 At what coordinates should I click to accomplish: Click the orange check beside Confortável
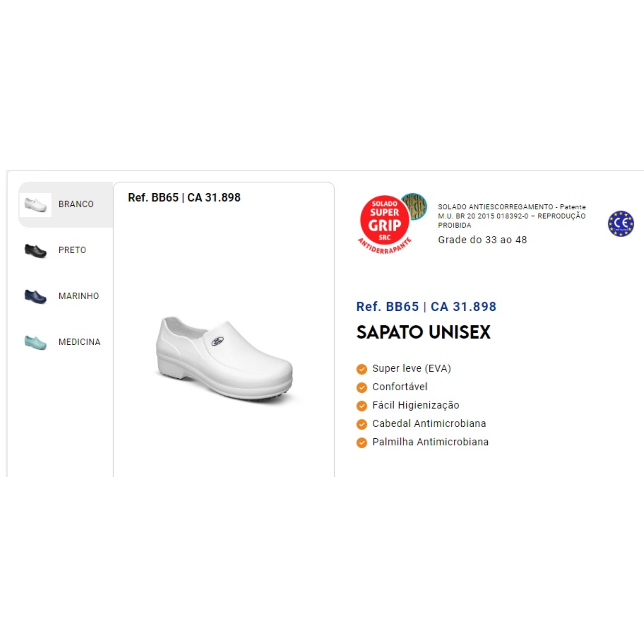[362, 388]
